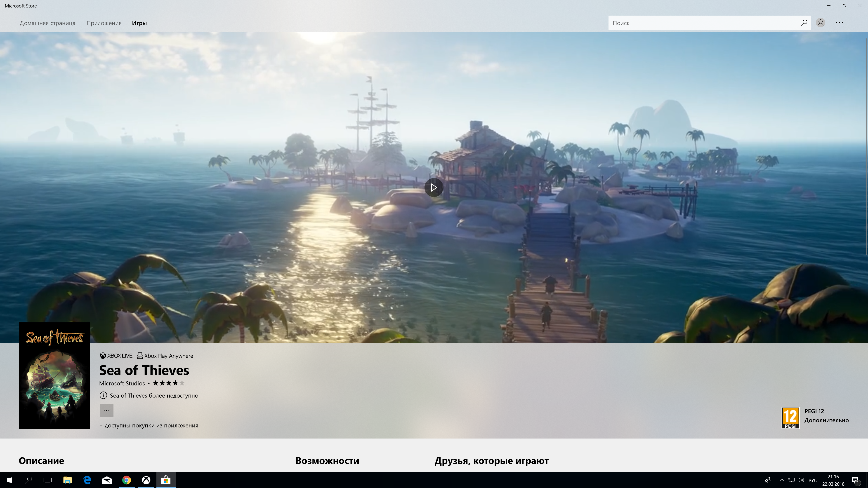Image resolution: width=868 pixels, height=488 pixels.
Task: Open the Домашняя страница tab
Action: tap(47, 23)
